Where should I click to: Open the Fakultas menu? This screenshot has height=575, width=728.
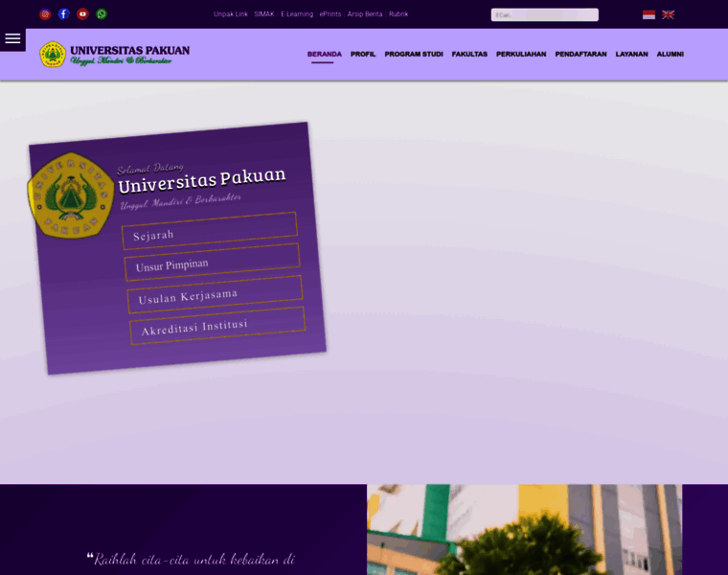coord(469,55)
